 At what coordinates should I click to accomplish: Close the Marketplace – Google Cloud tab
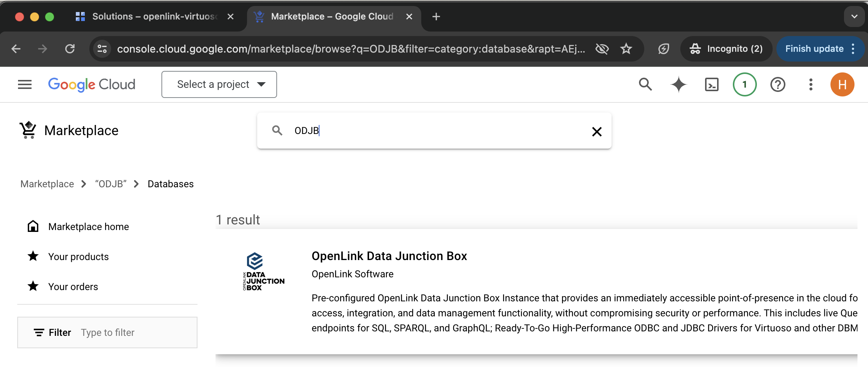point(409,17)
